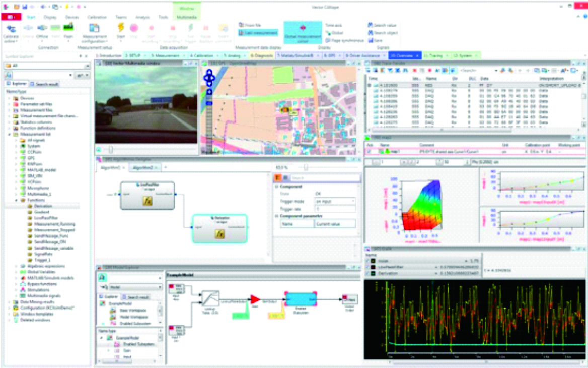Image resolution: width=588 pixels, height=368 pixels.
Task: Switch to the Algorithm1 tab
Action: pos(110,167)
